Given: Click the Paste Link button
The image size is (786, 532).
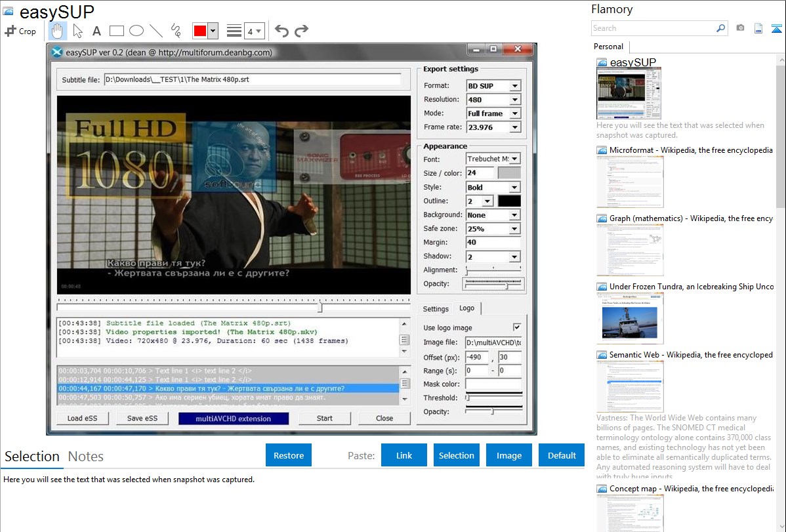Looking at the screenshot, I should 404,455.
